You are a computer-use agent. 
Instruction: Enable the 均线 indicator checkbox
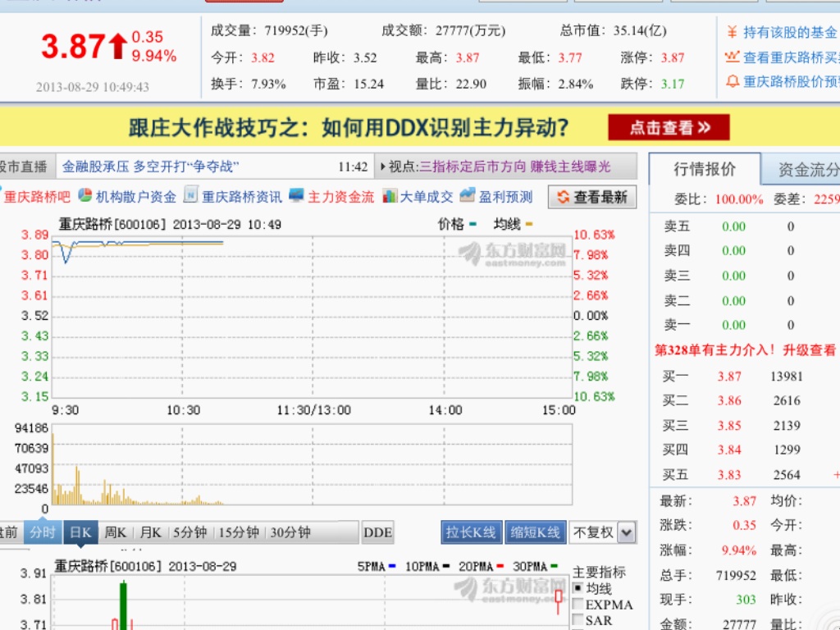577,586
